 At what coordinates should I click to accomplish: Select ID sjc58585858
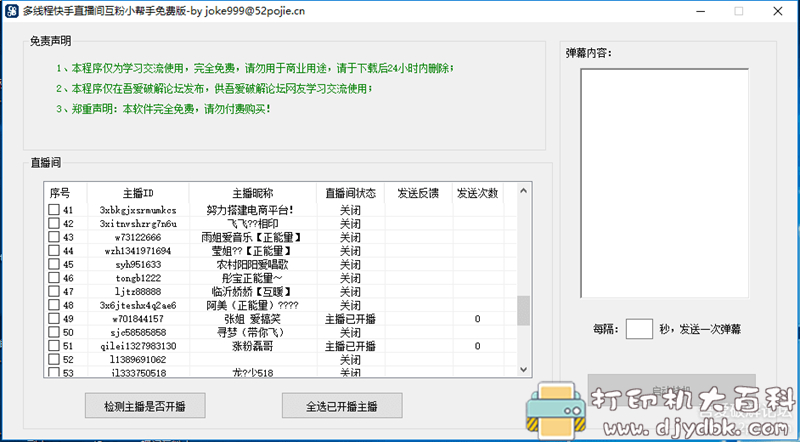click(138, 332)
